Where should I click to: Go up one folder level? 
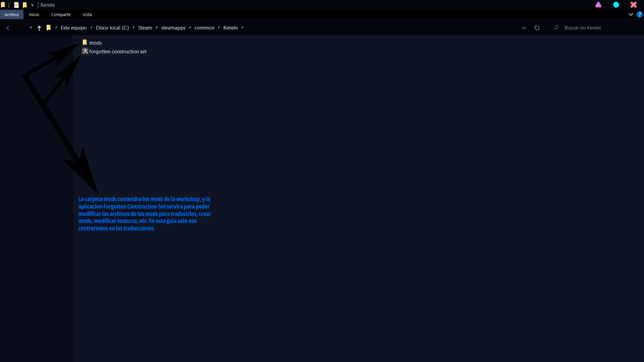(39, 28)
